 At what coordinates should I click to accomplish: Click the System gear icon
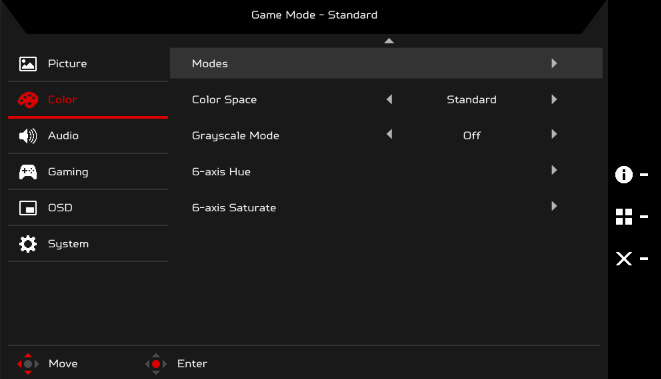28,244
